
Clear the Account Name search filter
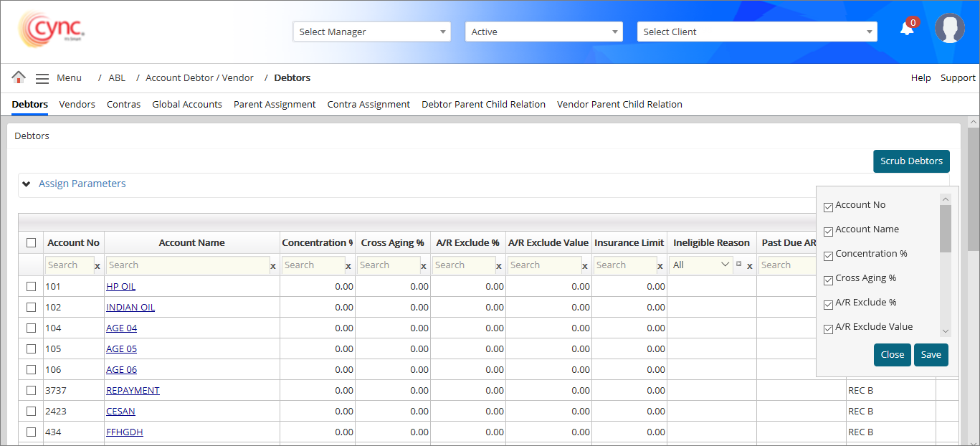click(272, 266)
